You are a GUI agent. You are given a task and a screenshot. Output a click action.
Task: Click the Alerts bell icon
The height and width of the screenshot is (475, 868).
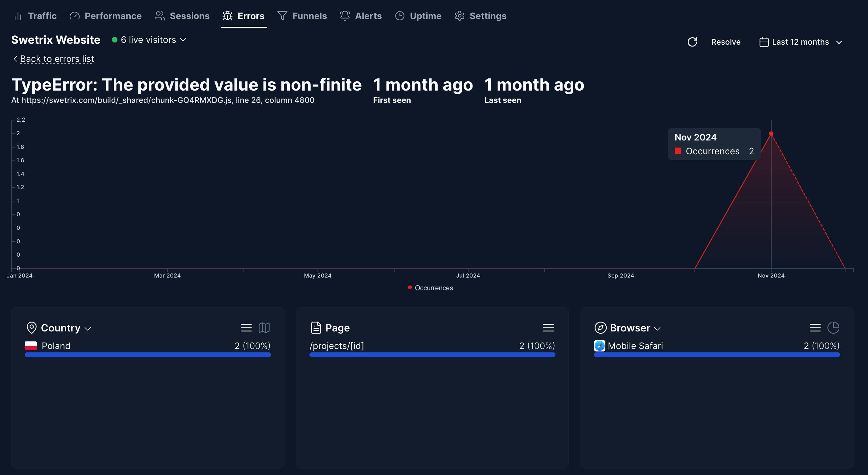(x=345, y=16)
